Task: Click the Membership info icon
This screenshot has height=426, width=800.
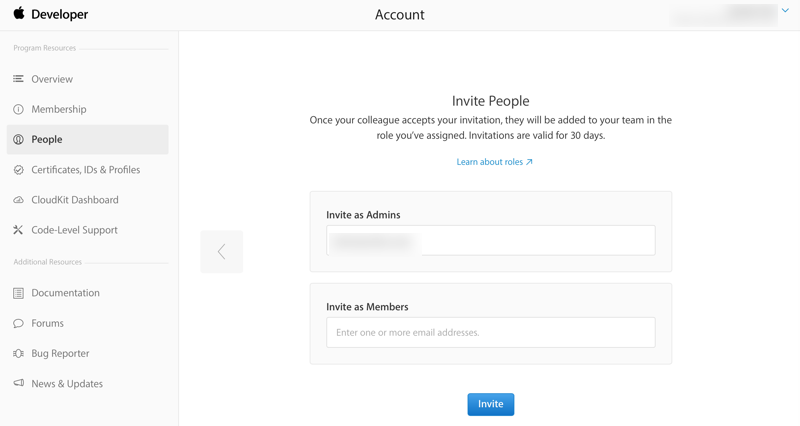Action: click(18, 109)
